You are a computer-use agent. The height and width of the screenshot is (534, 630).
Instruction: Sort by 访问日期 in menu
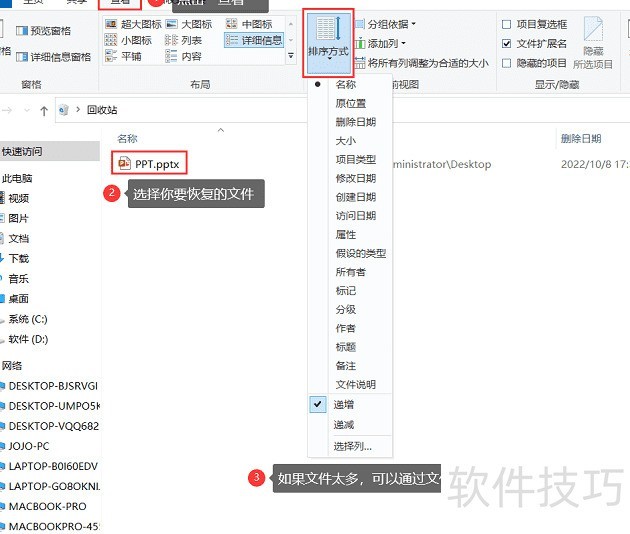click(356, 216)
